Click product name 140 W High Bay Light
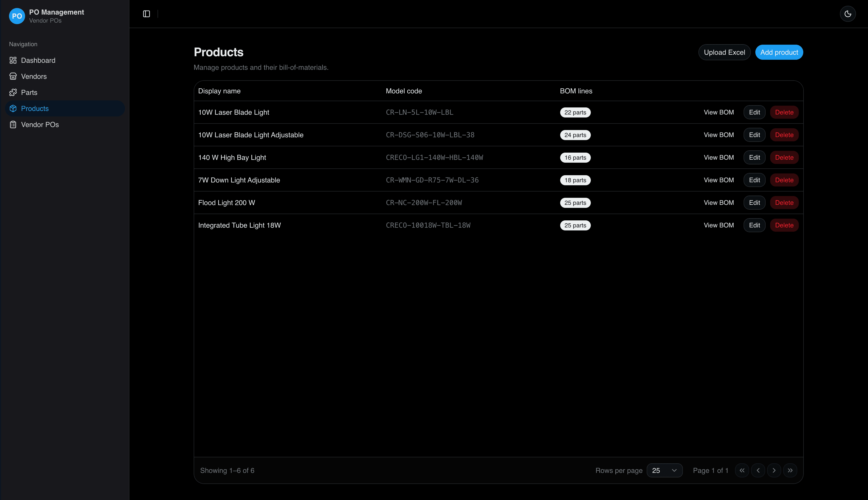Screen dimensions: 868x500 tap(232, 157)
